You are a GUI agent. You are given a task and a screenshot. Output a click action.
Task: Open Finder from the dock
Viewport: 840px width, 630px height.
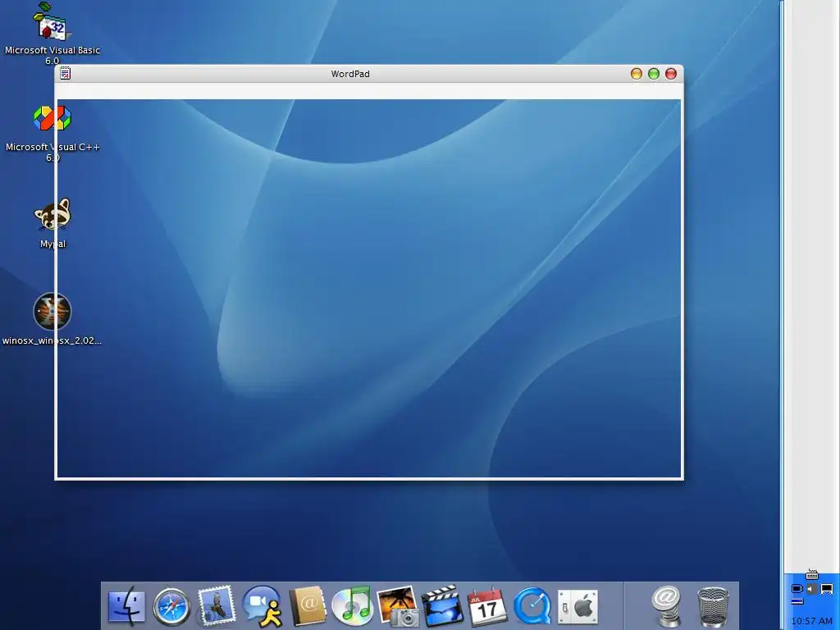tap(126, 606)
